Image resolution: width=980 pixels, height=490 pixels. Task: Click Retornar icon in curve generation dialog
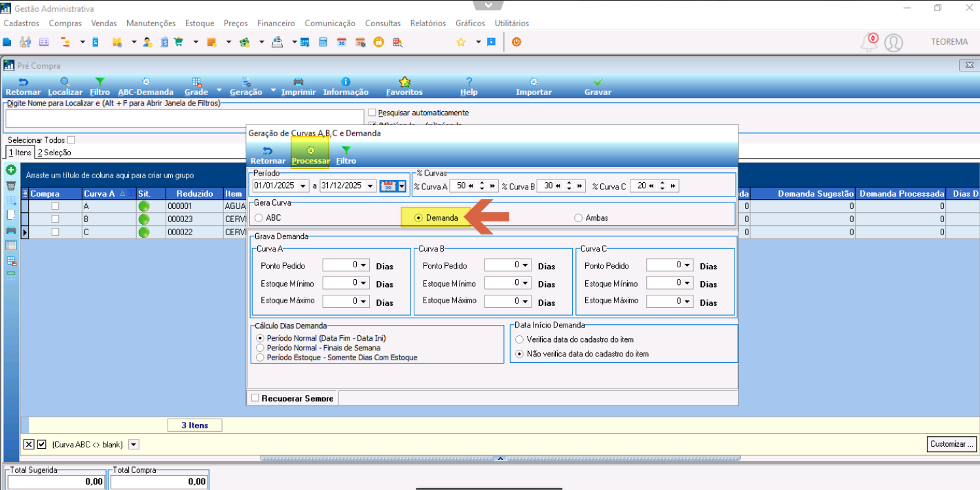(x=268, y=151)
